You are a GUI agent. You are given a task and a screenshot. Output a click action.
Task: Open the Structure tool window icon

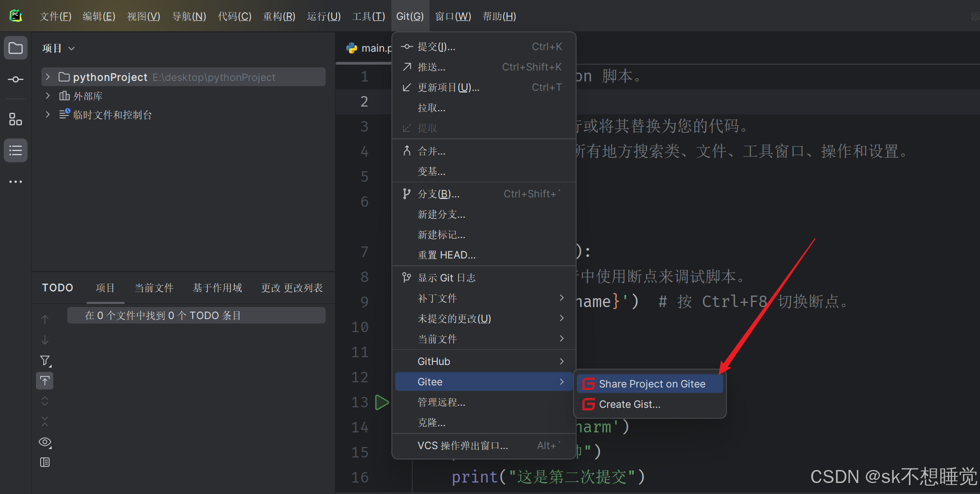click(16, 120)
